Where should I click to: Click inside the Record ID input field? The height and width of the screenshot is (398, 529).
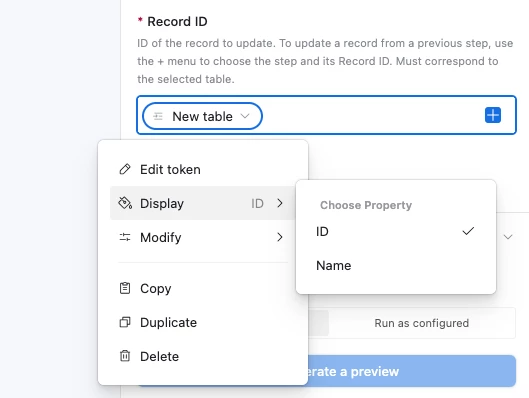[371, 115]
